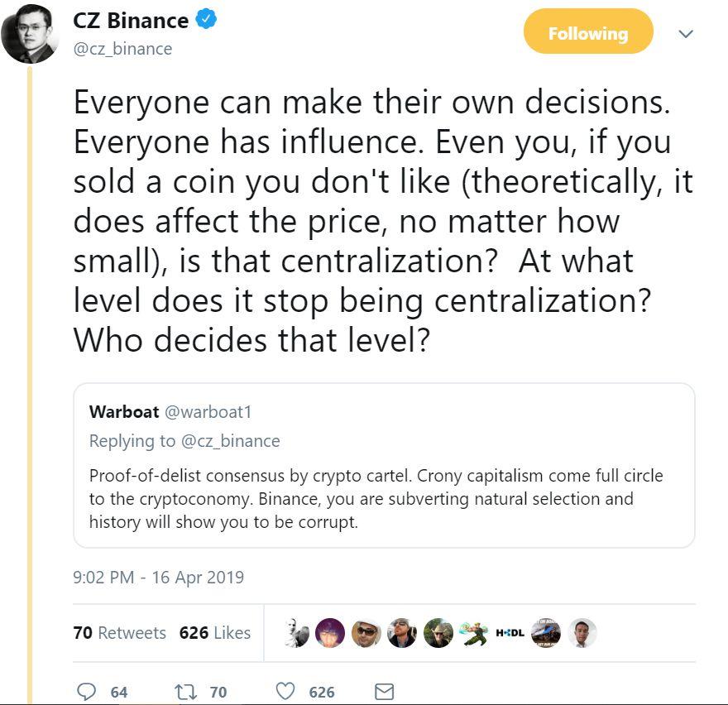Open the CZ Binance display name link
Screen dimensions: 728x705
131,21
